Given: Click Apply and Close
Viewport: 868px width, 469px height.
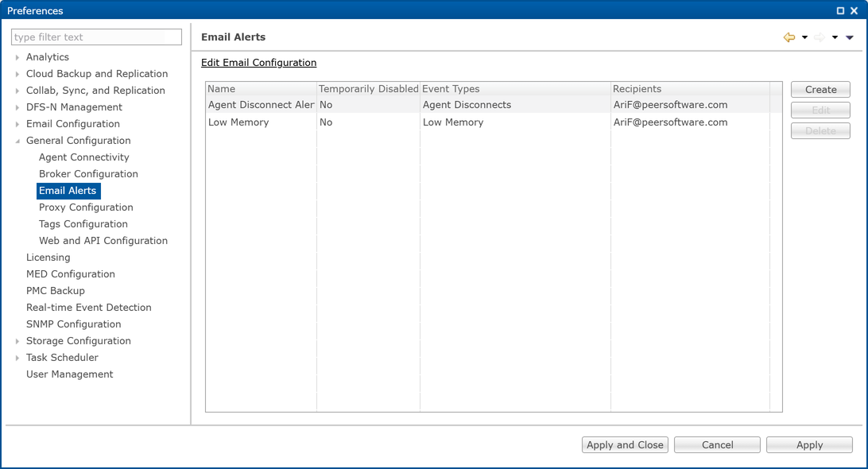Looking at the screenshot, I should click(x=625, y=444).
